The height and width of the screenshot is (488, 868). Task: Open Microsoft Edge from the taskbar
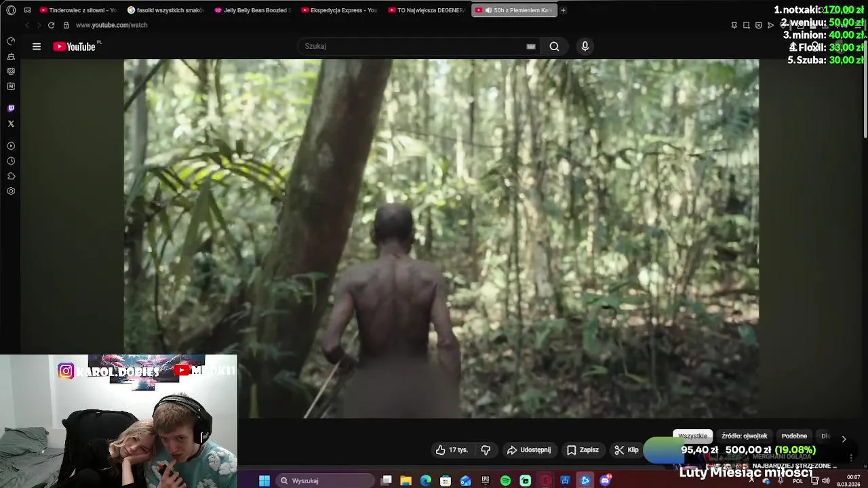click(x=425, y=481)
